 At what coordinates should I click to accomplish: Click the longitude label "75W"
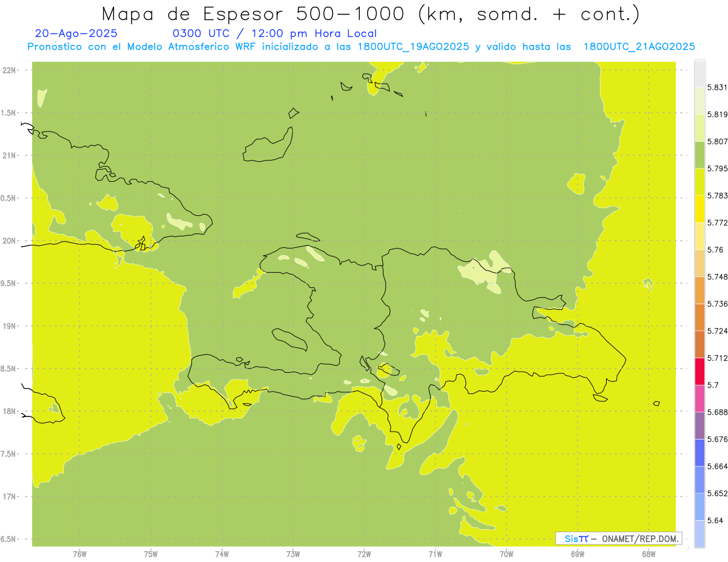tap(150, 554)
